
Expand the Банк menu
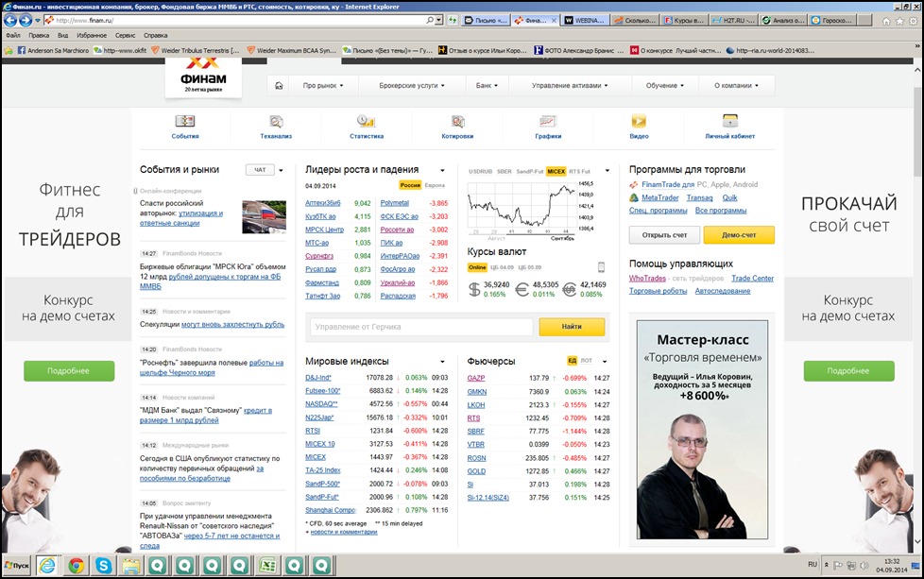point(487,86)
